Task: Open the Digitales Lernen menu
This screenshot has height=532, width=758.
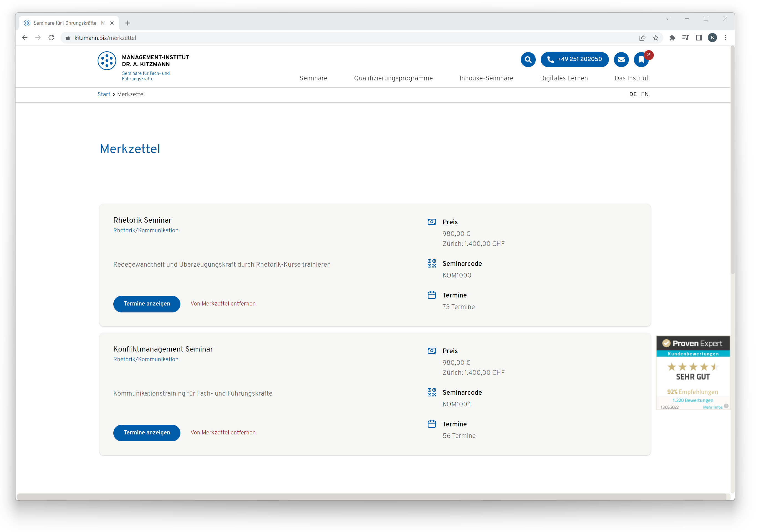Action: click(x=563, y=78)
